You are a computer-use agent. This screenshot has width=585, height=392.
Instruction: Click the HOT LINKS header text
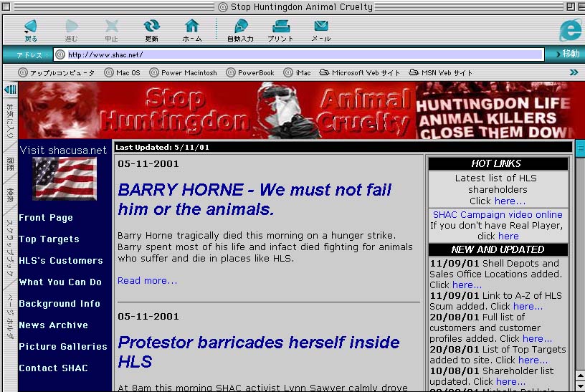coord(496,163)
